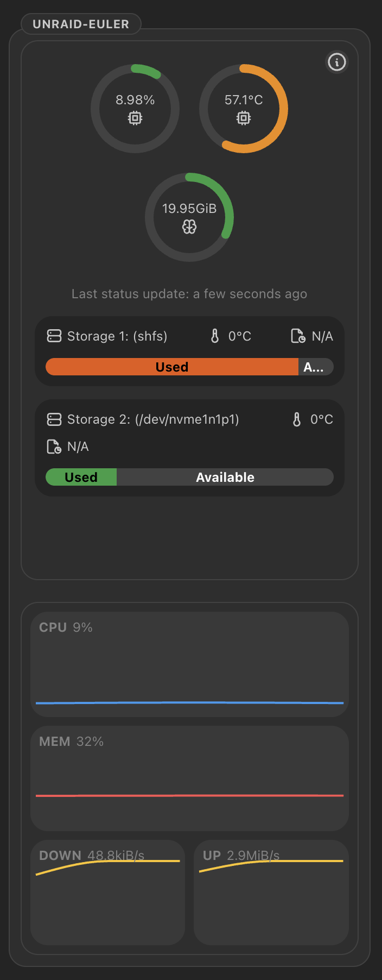Open the CPU 9% graph panel
Image resolution: width=382 pixels, height=980 pixels.
pos(189,664)
